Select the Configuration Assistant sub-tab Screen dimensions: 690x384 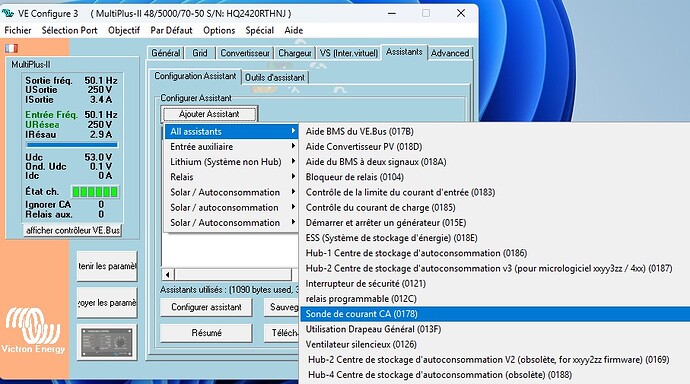point(195,76)
